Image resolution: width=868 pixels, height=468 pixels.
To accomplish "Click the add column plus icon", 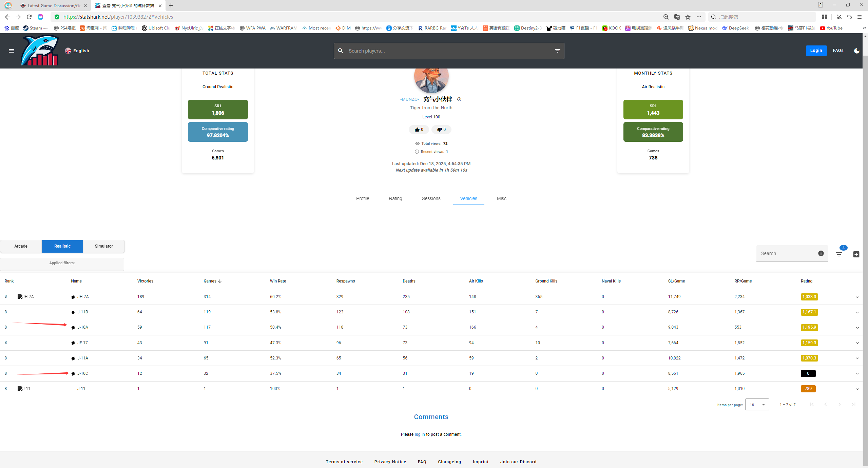I will (x=856, y=254).
